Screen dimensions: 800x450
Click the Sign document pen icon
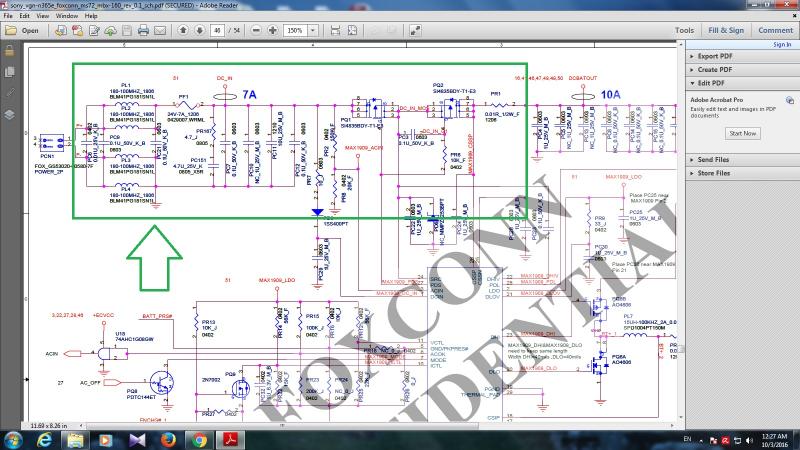coord(94,31)
